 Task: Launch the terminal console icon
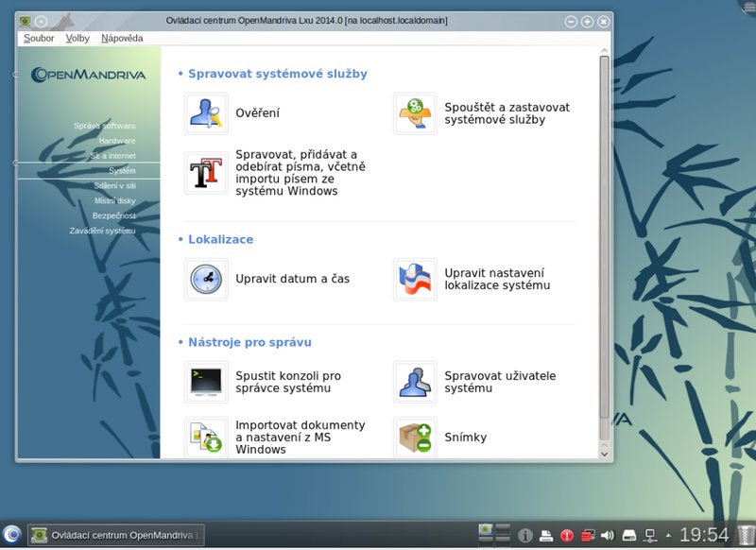pyautogui.click(x=206, y=382)
